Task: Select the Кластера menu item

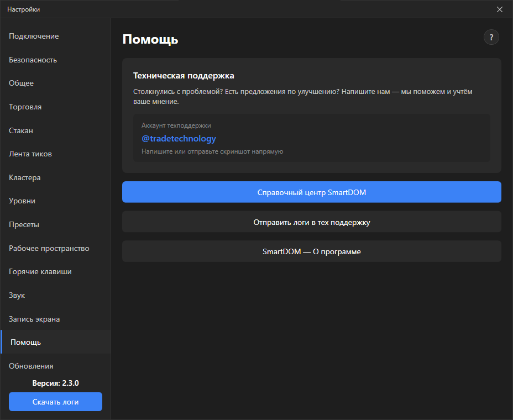Action: point(56,177)
